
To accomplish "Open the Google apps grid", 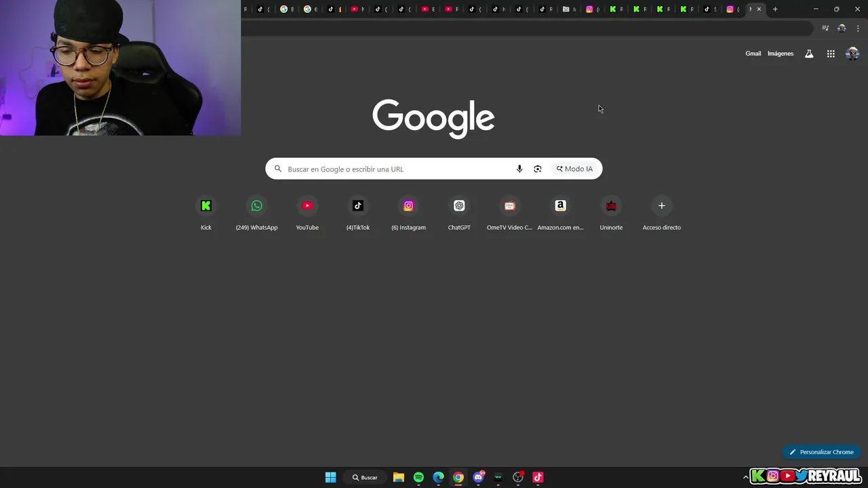I will (831, 54).
